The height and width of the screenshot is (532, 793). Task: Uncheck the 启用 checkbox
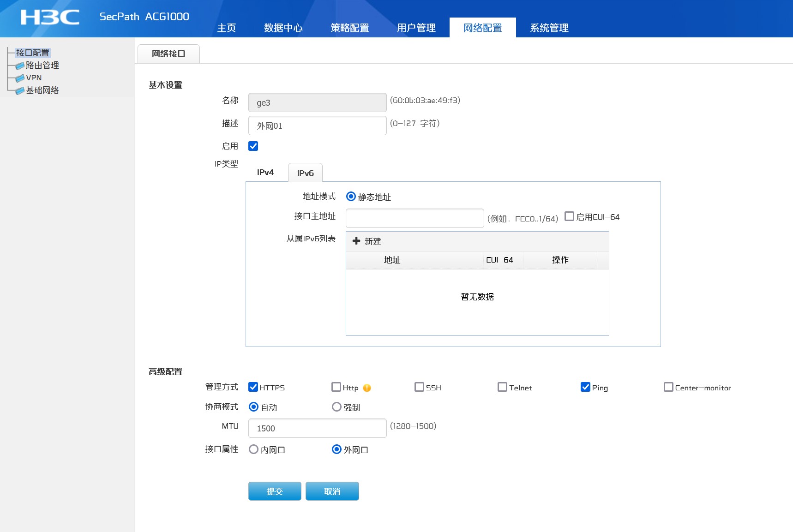tap(253, 146)
